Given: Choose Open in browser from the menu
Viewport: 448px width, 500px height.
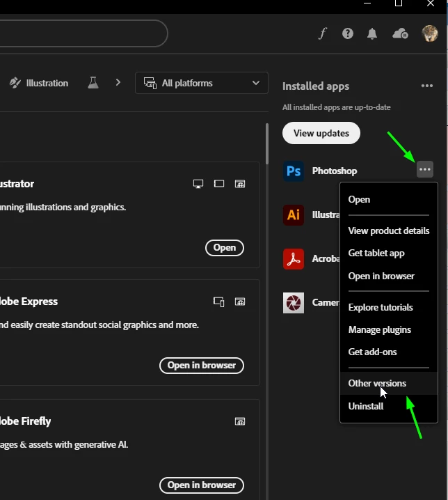Looking at the screenshot, I should [x=389, y=276].
